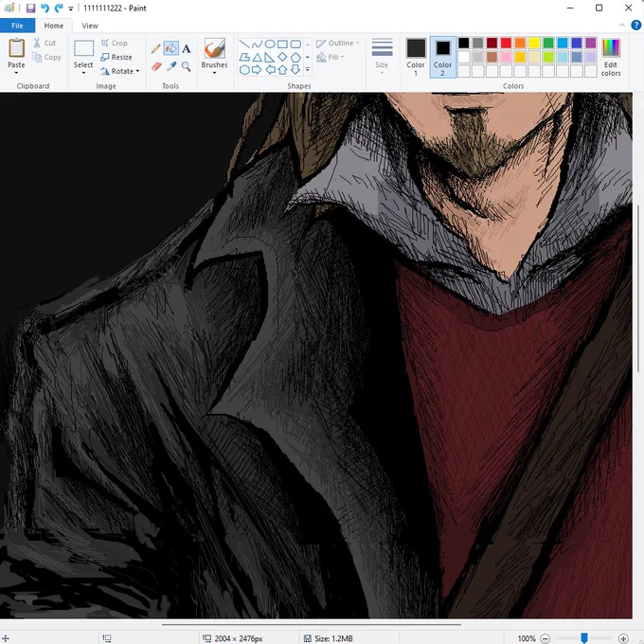
Task: Click the Redo arrow in title bar
Action: [59, 9]
